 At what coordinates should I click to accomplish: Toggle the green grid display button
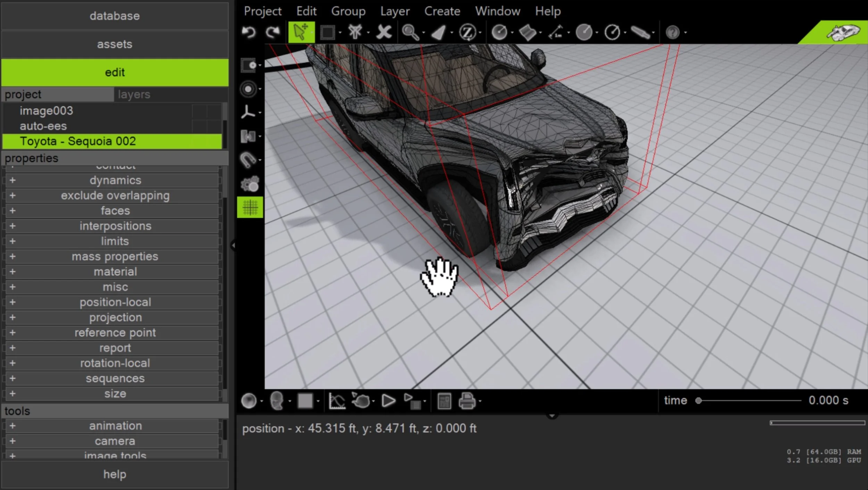click(250, 207)
